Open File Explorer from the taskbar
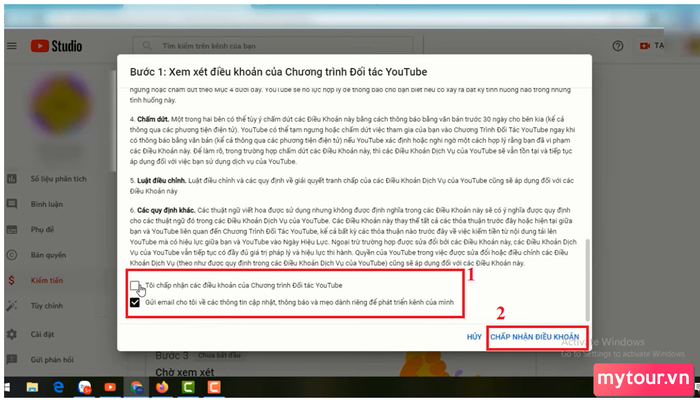The image size is (700, 404). point(32,387)
